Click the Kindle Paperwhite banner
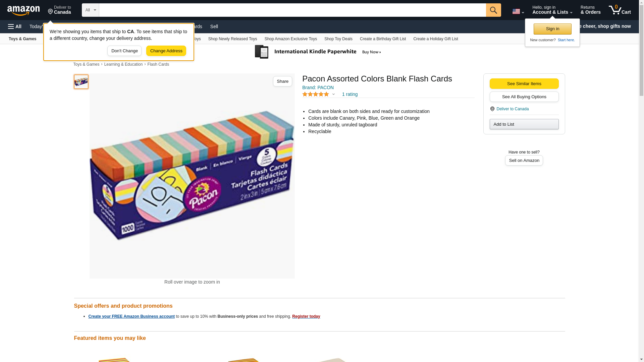Viewport: 644px width, 362px height. (x=318, y=52)
